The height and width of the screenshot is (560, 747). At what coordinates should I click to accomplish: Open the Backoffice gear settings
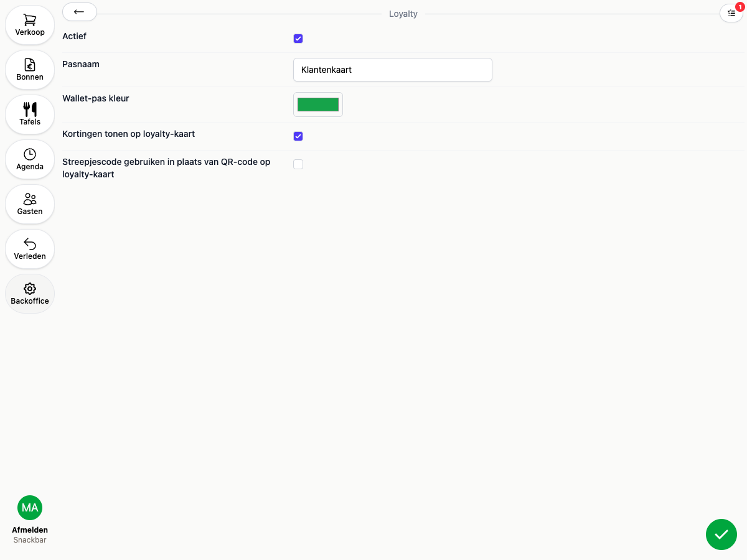point(30,294)
